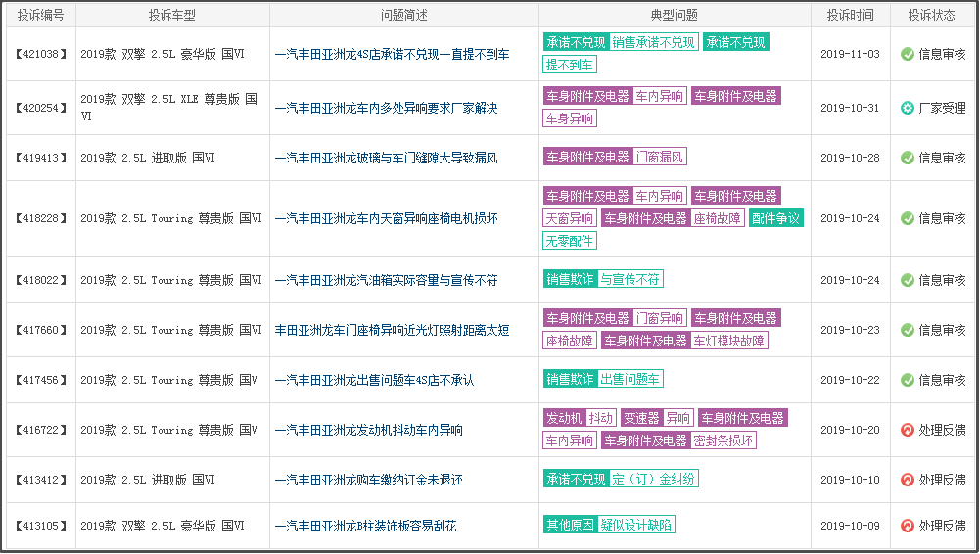Click red feedback icon in row 413105
The width and height of the screenshot is (980, 554).
tap(908, 526)
